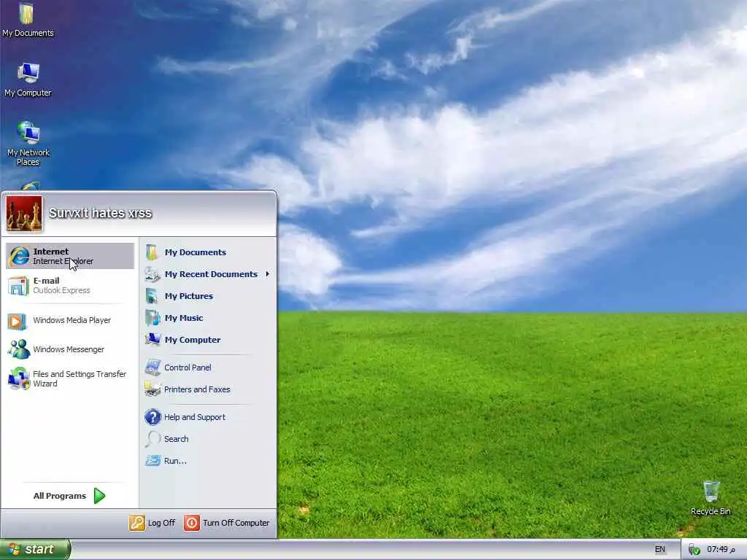Open Search from Start menu

click(x=208, y=439)
